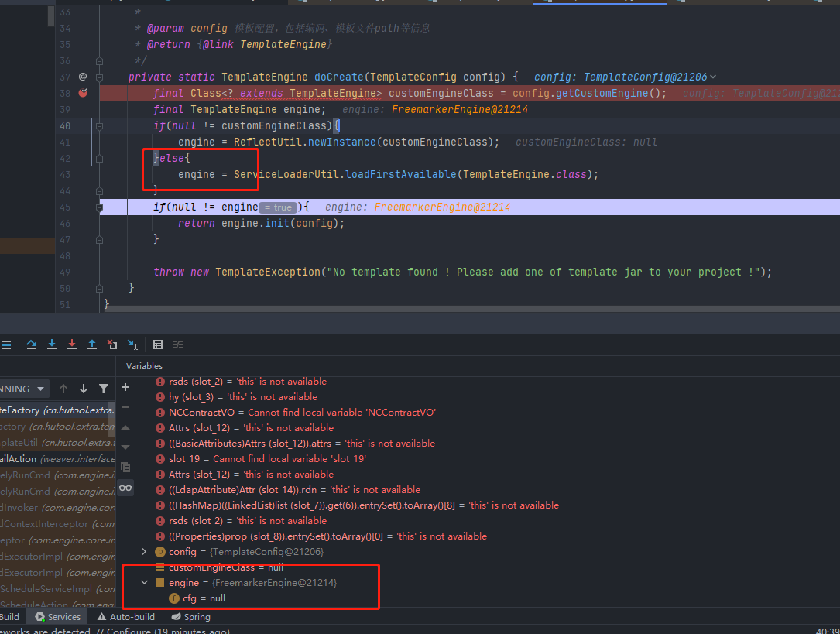The width and height of the screenshot is (840, 634).
Task: Click the Drop Frame icon
Action: coord(112,344)
